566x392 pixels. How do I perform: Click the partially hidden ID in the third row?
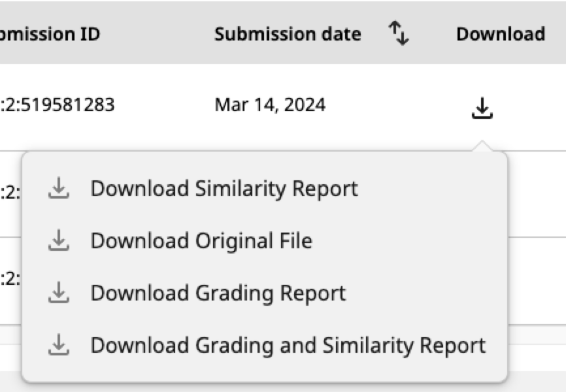(10, 279)
